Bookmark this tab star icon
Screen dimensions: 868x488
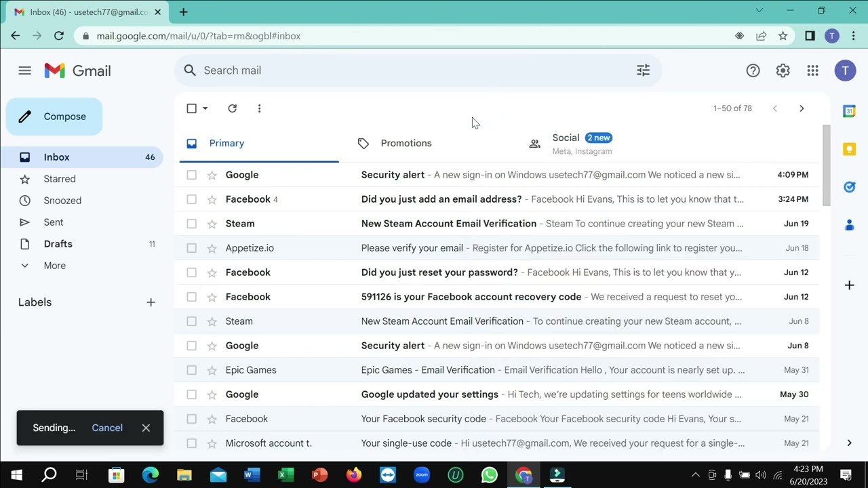(783, 36)
